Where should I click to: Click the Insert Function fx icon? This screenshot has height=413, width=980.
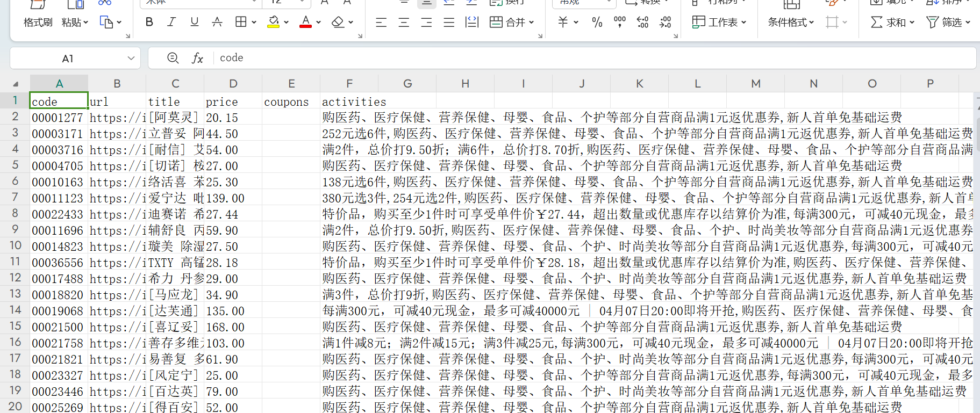(x=198, y=58)
